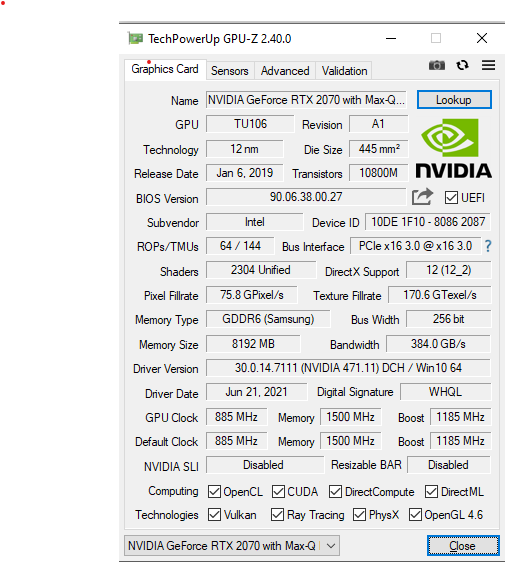Click the GPU Clock row Memory 1500 MHz field

click(x=351, y=417)
